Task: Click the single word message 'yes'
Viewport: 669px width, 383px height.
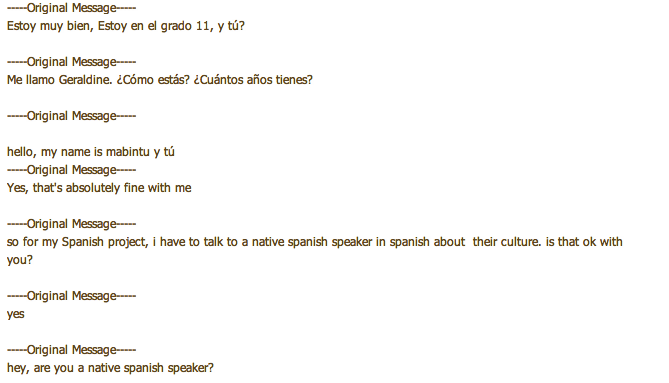Action: 16,314
